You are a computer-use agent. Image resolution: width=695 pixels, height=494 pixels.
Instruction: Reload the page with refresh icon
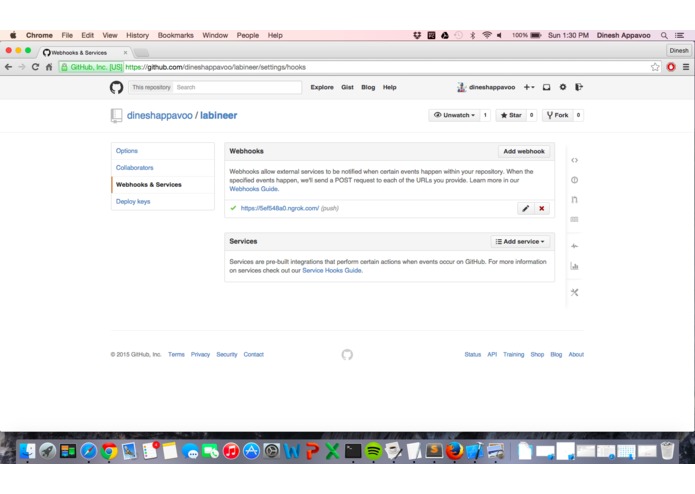tap(35, 67)
